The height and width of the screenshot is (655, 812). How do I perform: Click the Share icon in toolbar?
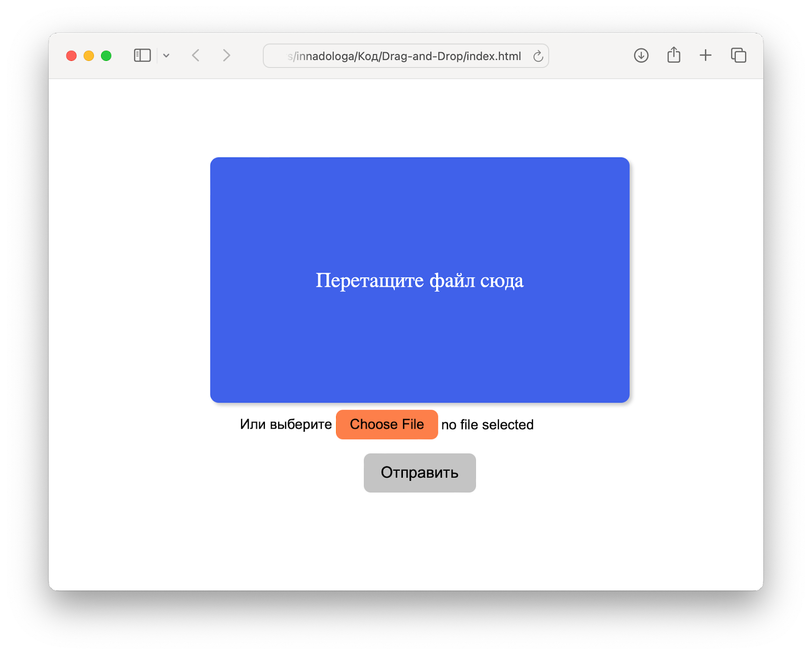pyautogui.click(x=673, y=55)
